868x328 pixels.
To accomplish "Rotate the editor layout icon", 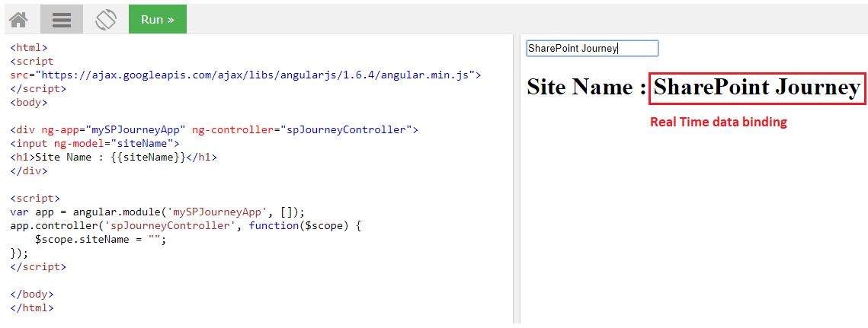I will point(105,19).
